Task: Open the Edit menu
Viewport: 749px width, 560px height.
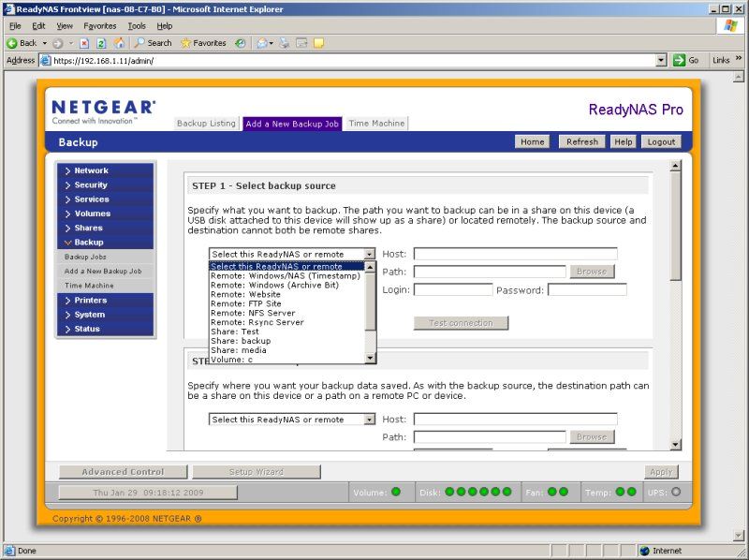Action: (x=38, y=26)
